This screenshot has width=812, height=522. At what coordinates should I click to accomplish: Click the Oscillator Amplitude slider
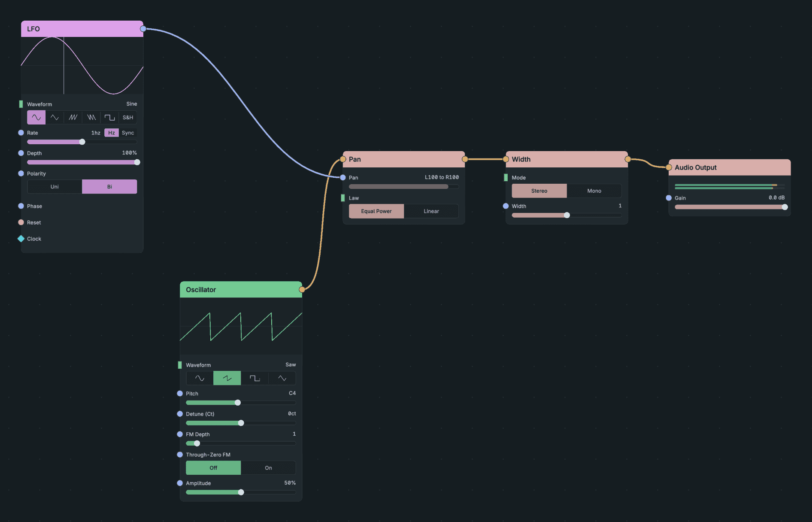click(x=241, y=492)
